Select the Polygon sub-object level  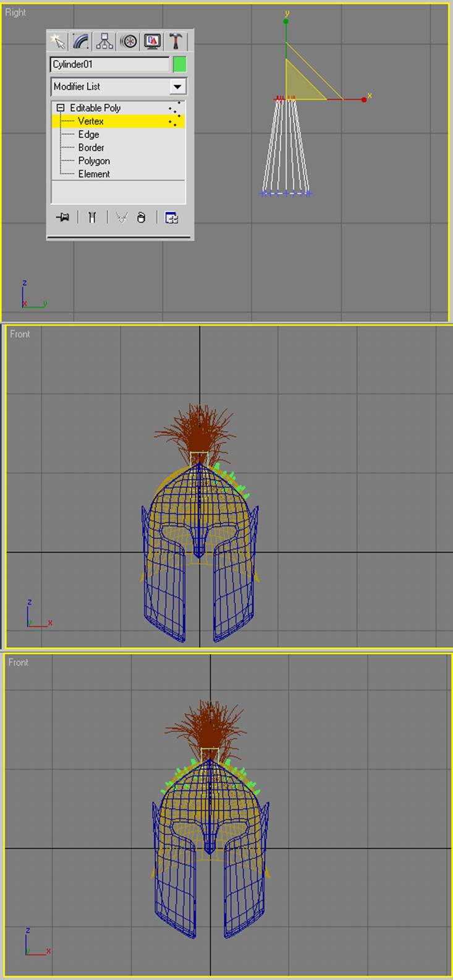(x=94, y=161)
